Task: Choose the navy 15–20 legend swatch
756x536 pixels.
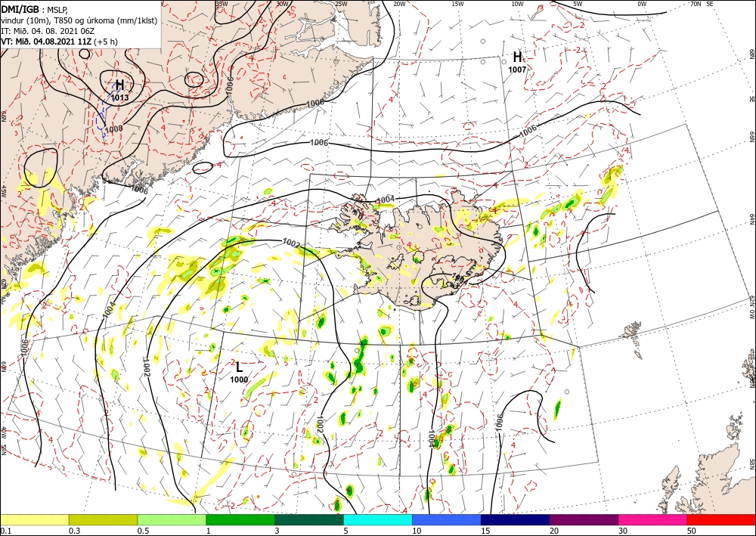Action: [515, 519]
